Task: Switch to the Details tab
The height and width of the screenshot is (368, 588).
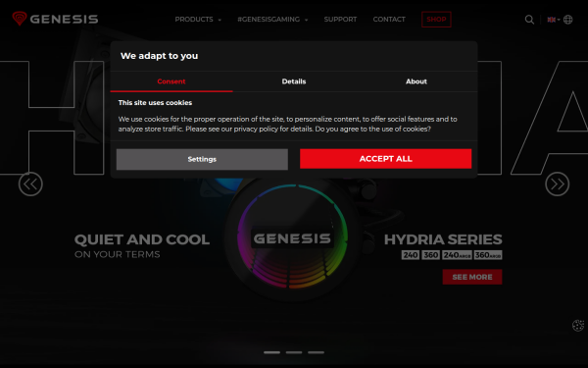Action: coord(294,81)
